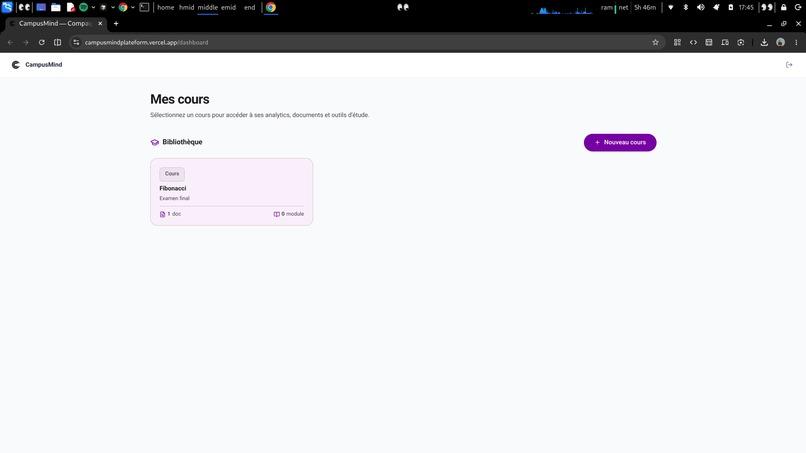Viewport: 806px width, 453px height.
Task: Bookmark this page with the star icon
Action: click(655, 43)
